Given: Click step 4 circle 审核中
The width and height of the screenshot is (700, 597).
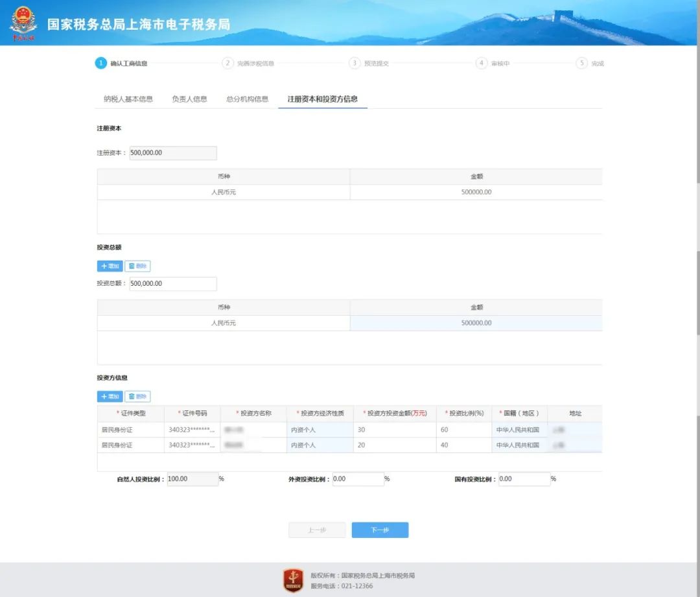Looking at the screenshot, I should pyautogui.click(x=482, y=64).
